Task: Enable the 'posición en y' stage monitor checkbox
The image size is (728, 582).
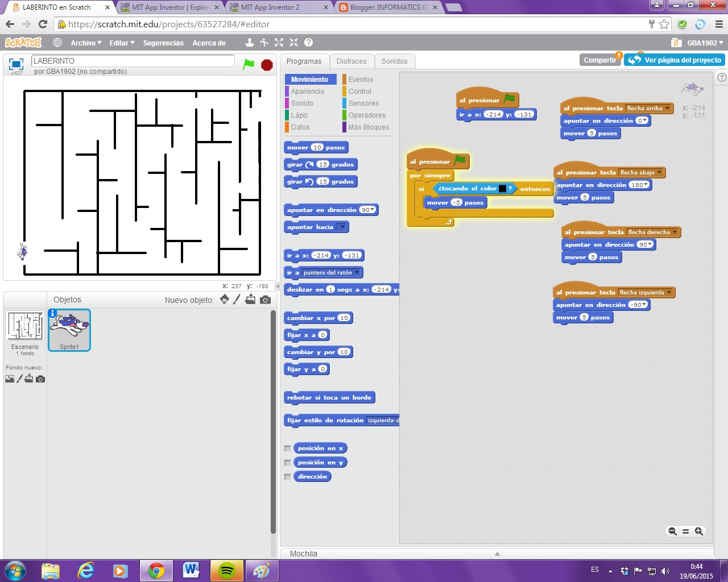Action: click(288, 463)
